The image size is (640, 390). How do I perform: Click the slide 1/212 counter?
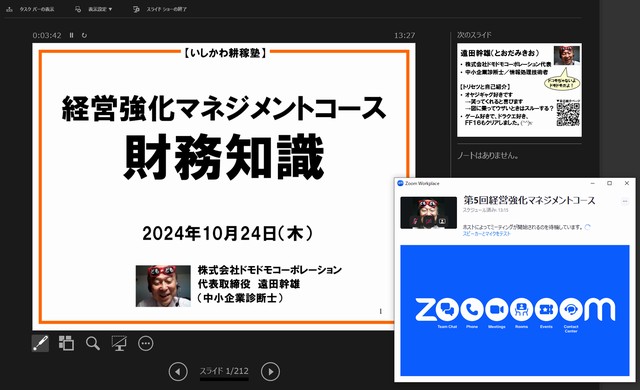(224, 371)
